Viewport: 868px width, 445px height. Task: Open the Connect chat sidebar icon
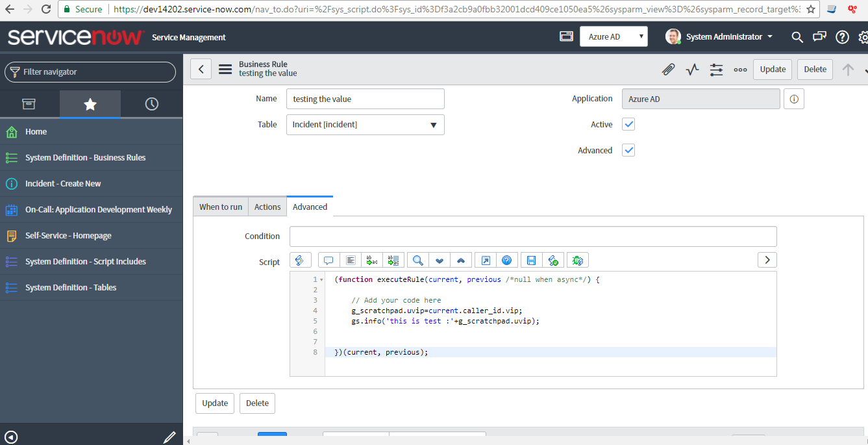tap(820, 37)
